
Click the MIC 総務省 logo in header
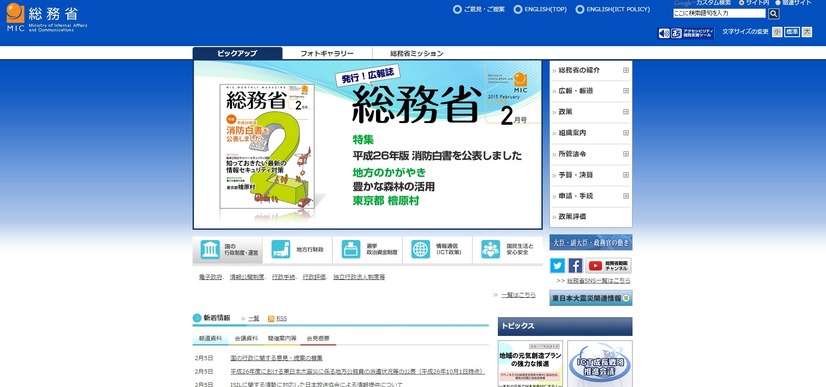point(47,17)
